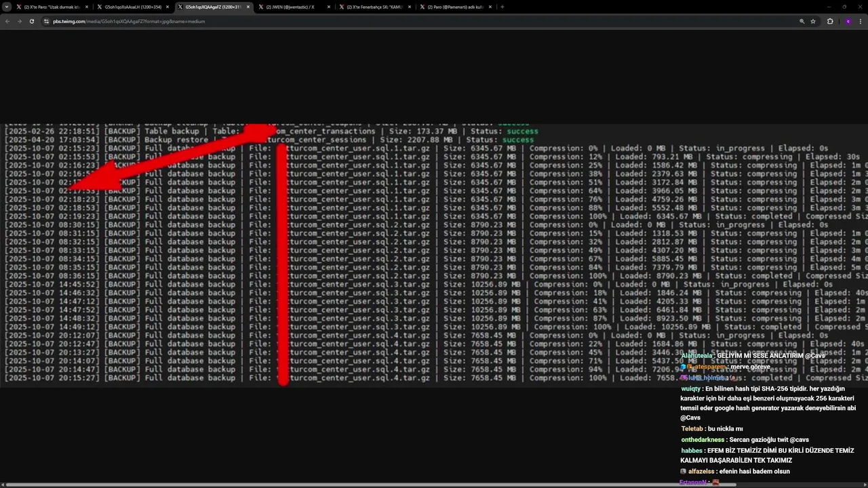Click the green "success" status on sessions row
Screen dimensions: 868x488
(518, 140)
